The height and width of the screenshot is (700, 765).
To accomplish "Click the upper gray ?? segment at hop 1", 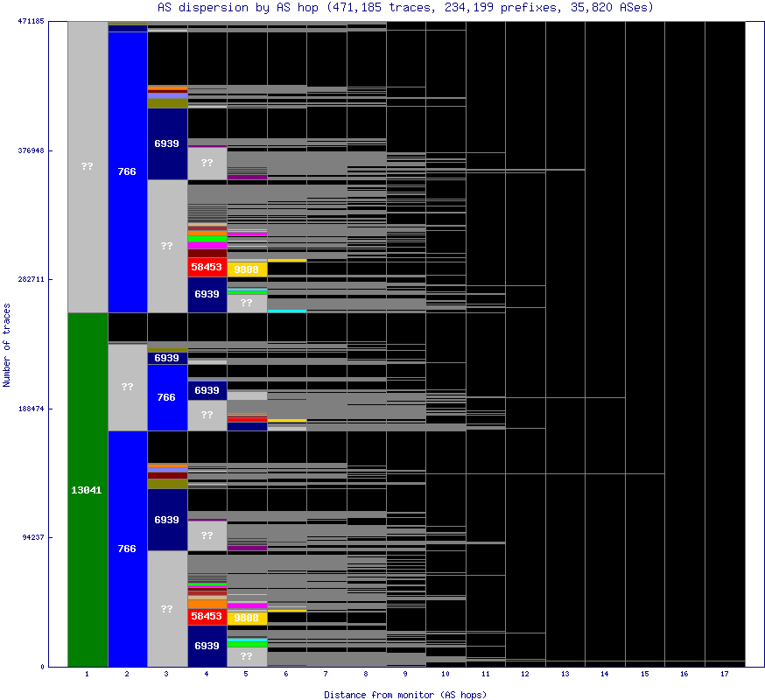I will point(86,166).
